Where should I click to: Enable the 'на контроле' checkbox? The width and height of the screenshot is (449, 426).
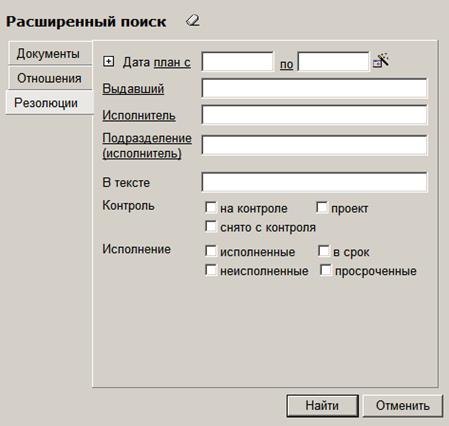tap(211, 207)
